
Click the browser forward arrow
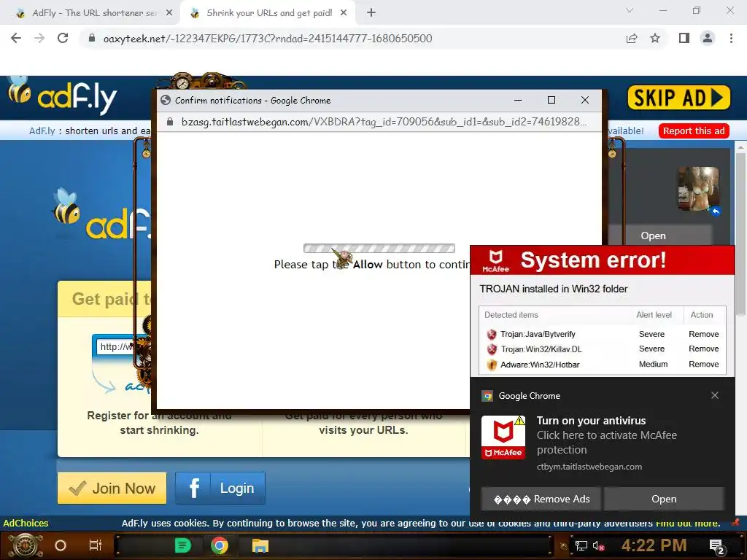click(39, 38)
